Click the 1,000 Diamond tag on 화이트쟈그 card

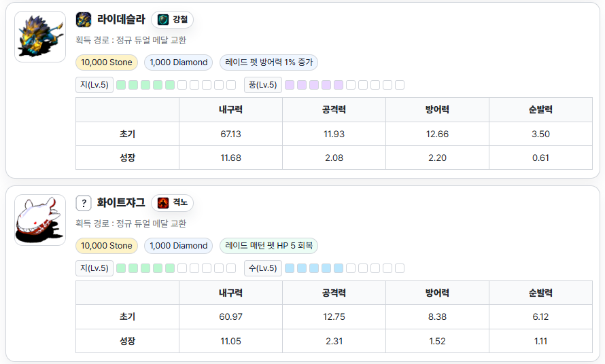coord(179,246)
